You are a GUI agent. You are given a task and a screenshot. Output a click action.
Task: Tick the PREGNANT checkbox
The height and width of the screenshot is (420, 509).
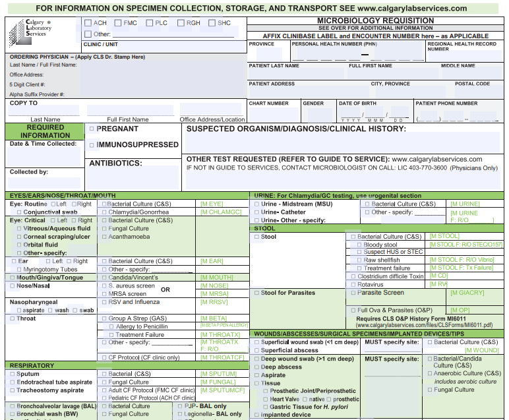pyautogui.click(x=92, y=129)
